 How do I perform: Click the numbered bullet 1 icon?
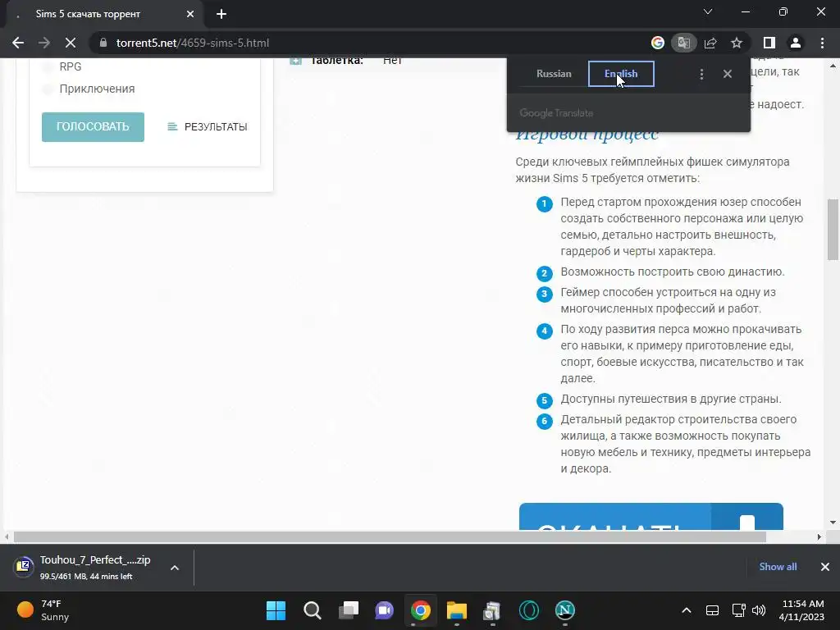point(545,203)
